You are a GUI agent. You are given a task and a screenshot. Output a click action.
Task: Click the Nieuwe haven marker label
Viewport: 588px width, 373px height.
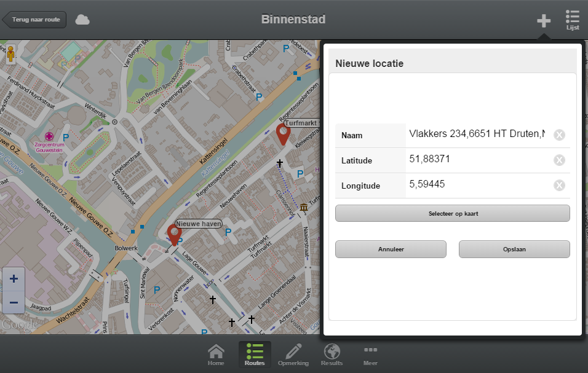point(199,224)
